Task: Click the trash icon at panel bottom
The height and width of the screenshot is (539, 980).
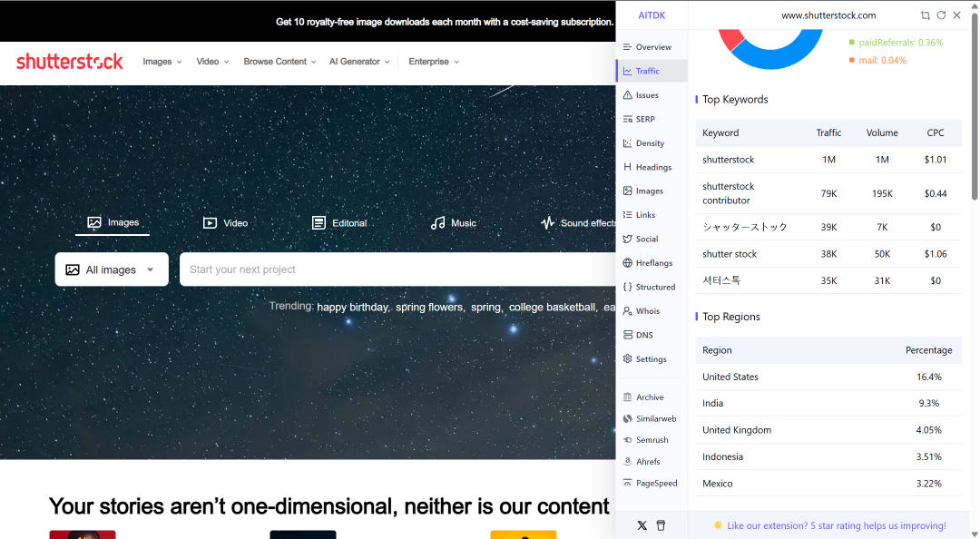Action: (x=661, y=525)
